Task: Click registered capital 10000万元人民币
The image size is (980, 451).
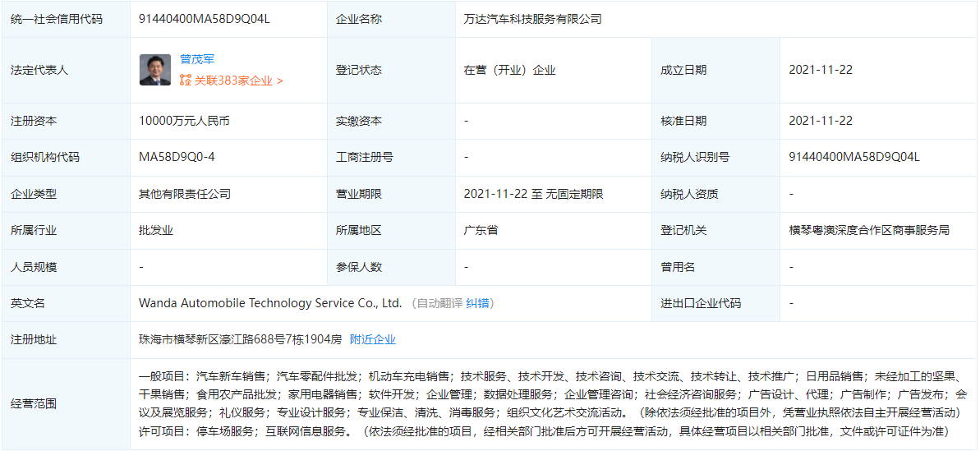Action: (184, 122)
